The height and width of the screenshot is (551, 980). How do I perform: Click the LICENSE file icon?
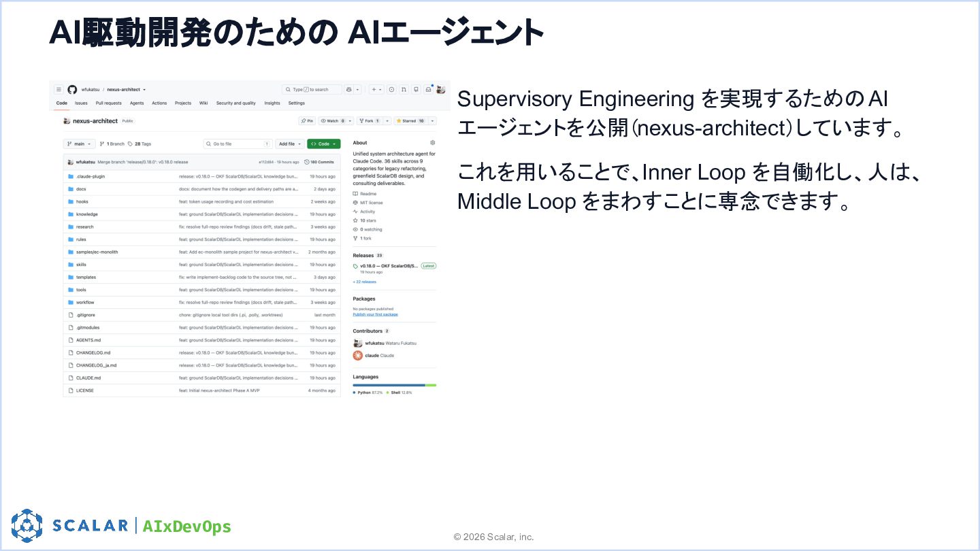70,390
